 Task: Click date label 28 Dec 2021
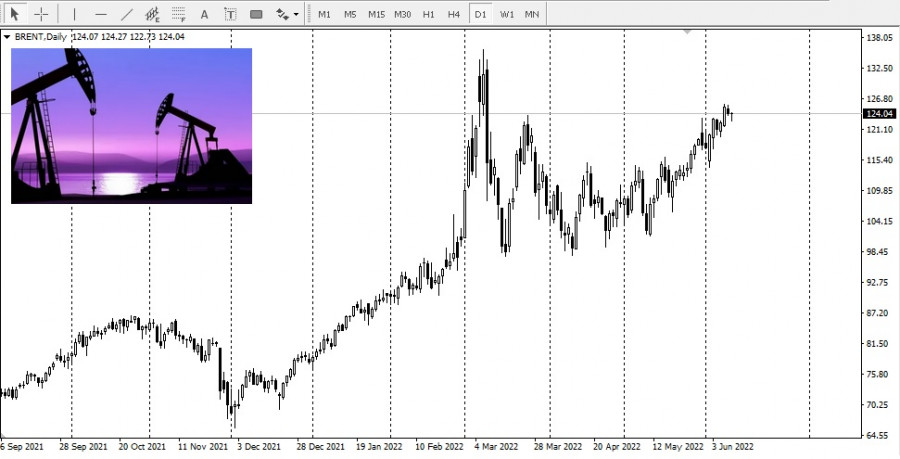(321, 446)
